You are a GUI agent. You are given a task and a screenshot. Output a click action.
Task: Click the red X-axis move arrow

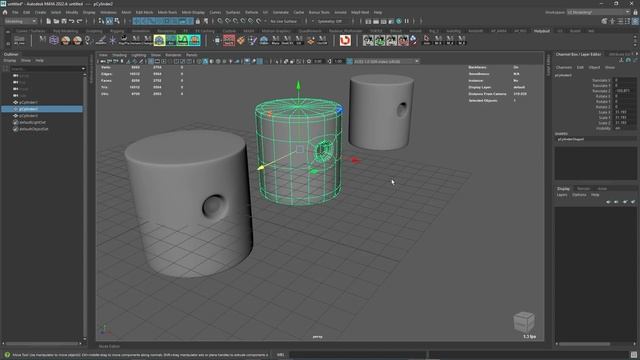(x=356, y=160)
